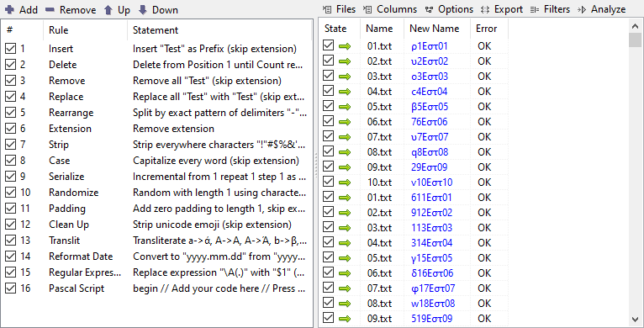Viewport: 644px width, 328px height.
Task: Sort files by the State column header
Action: (340, 29)
